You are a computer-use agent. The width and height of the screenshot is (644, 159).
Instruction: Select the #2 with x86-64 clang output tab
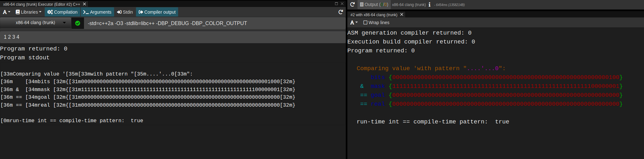[x=374, y=15]
